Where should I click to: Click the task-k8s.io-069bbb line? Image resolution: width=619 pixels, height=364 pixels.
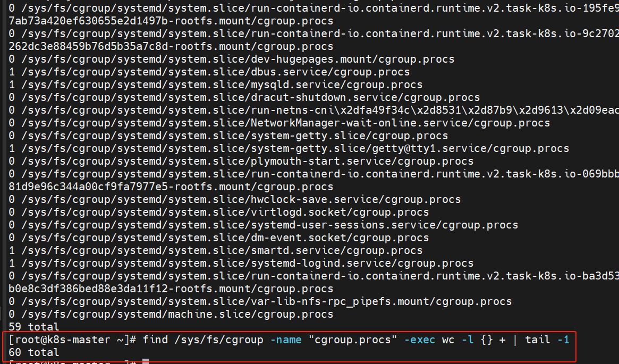coord(313,174)
